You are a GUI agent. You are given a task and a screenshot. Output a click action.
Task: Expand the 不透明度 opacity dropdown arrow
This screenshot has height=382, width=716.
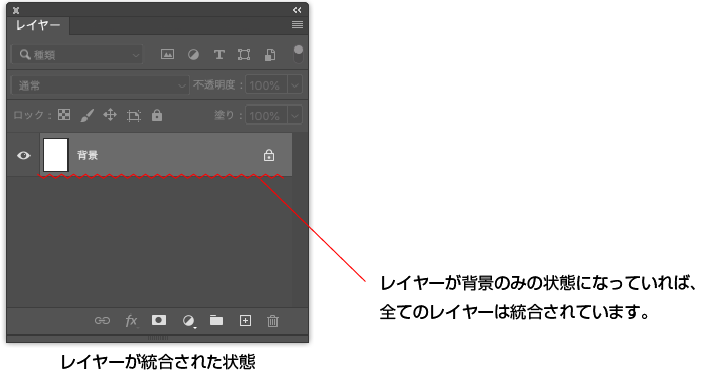pos(295,85)
